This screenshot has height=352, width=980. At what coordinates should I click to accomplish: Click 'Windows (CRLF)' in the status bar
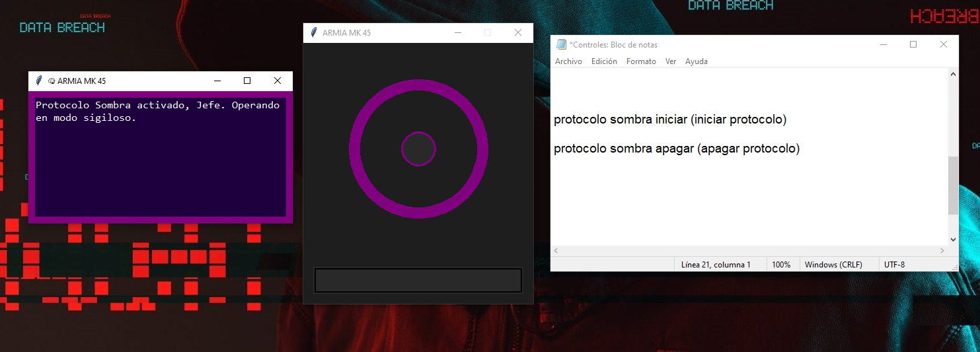833,264
